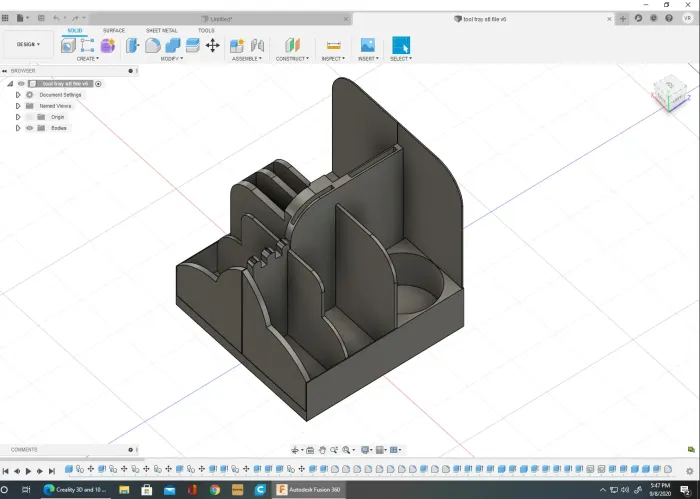700x499 pixels.
Task: Select the Press Pull tool
Action: coord(133,45)
